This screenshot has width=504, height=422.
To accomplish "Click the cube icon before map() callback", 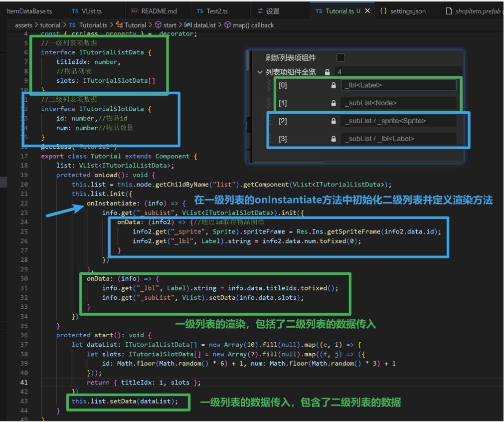I will tap(227, 25).
